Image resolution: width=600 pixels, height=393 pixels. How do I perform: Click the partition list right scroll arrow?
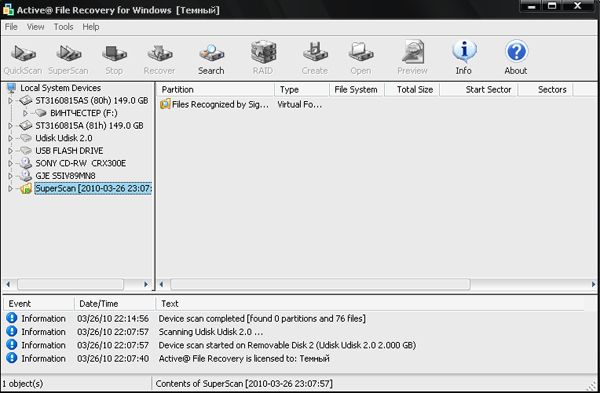[x=593, y=284]
